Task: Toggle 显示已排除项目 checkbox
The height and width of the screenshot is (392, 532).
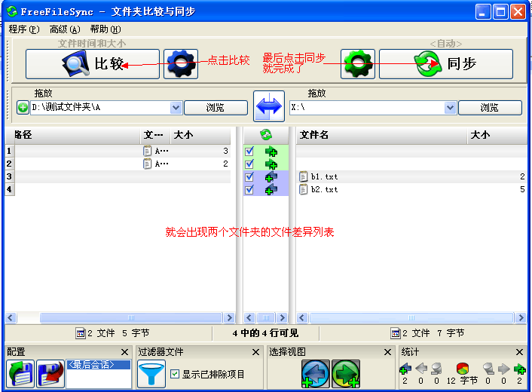Action: click(x=174, y=374)
